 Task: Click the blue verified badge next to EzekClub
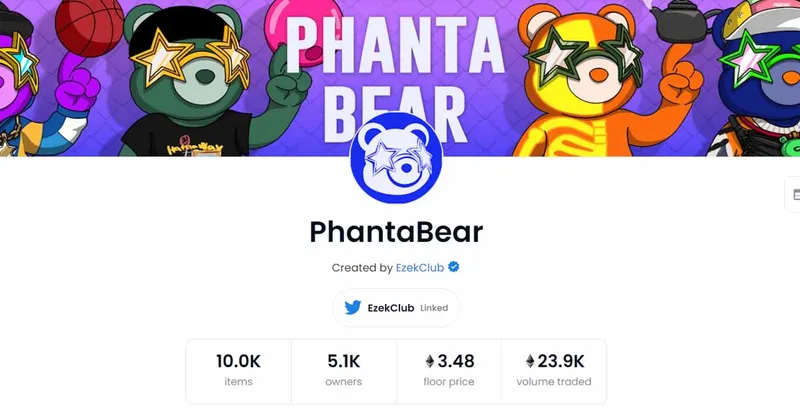[x=454, y=266]
